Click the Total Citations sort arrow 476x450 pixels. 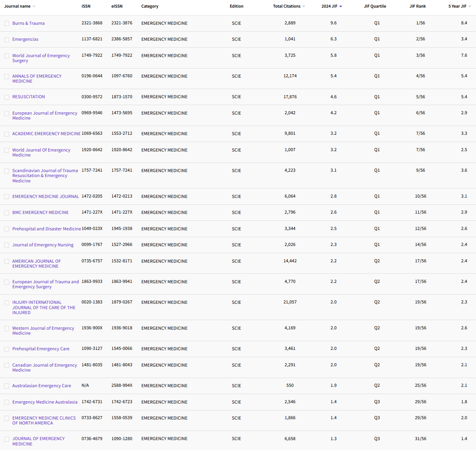point(304,6)
